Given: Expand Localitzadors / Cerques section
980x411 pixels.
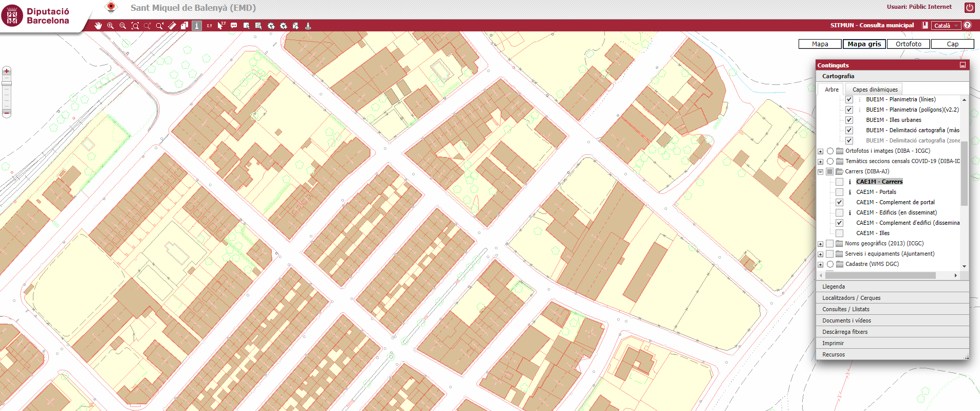Looking at the screenshot, I should [x=892, y=298].
